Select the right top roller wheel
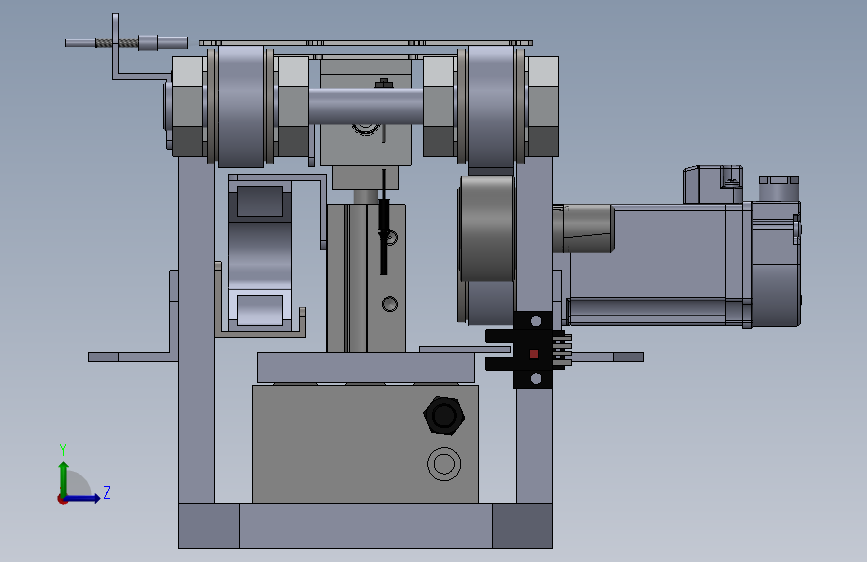This screenshot has width=867, height=562. [x=491, y=106]
